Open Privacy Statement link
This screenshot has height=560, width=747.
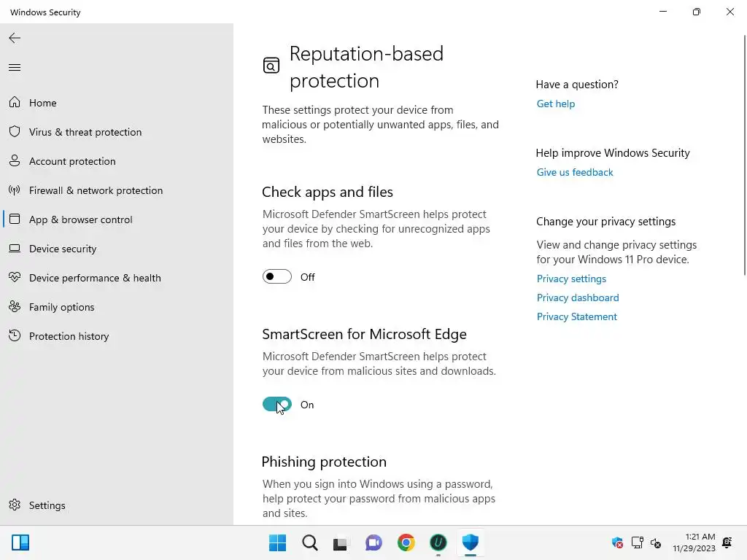click(x=576, y=316)
